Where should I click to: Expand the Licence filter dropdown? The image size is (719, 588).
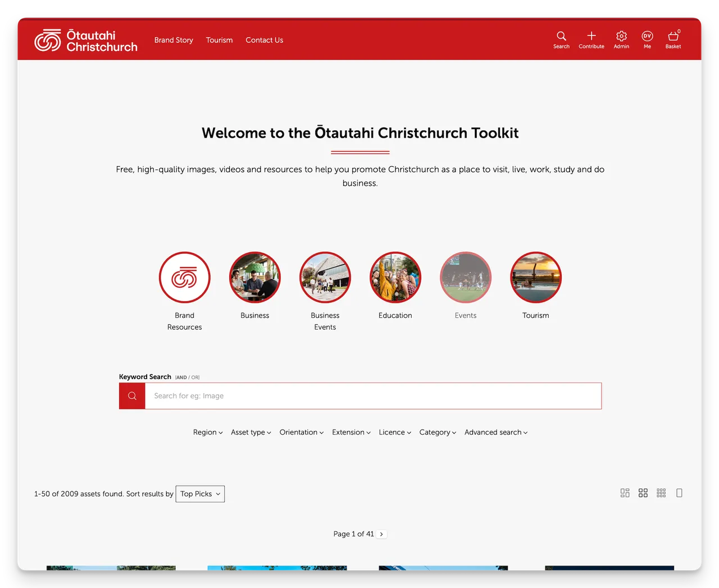pos(395,432)
